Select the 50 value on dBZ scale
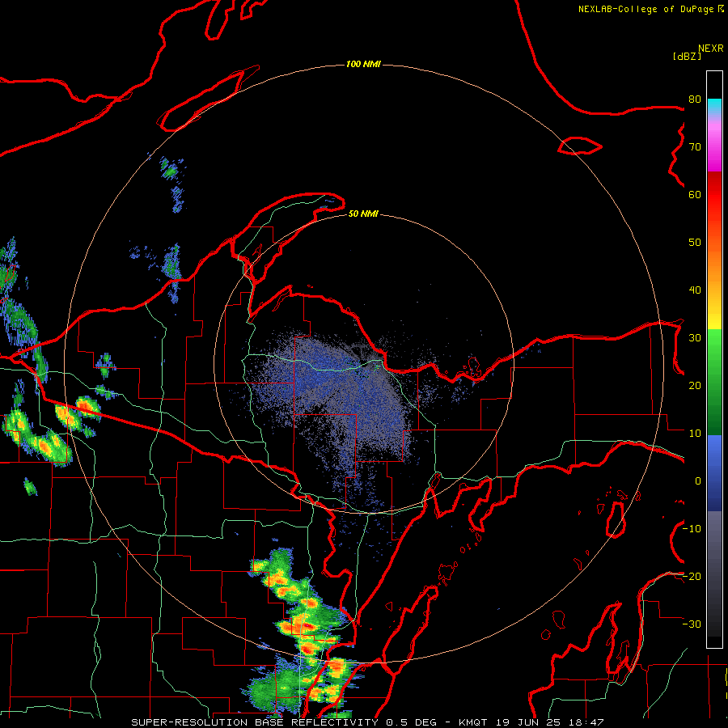This screenshot has width=728, height=728. pos(695,243)
